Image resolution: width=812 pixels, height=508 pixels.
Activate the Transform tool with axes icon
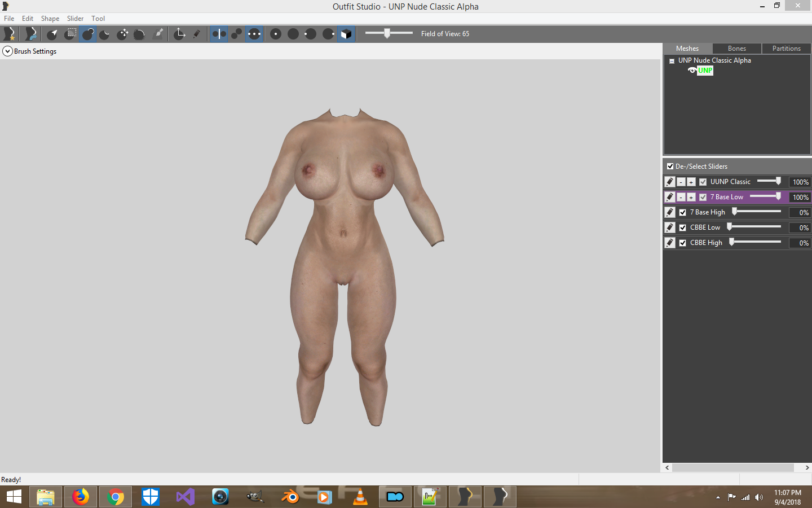180,34
